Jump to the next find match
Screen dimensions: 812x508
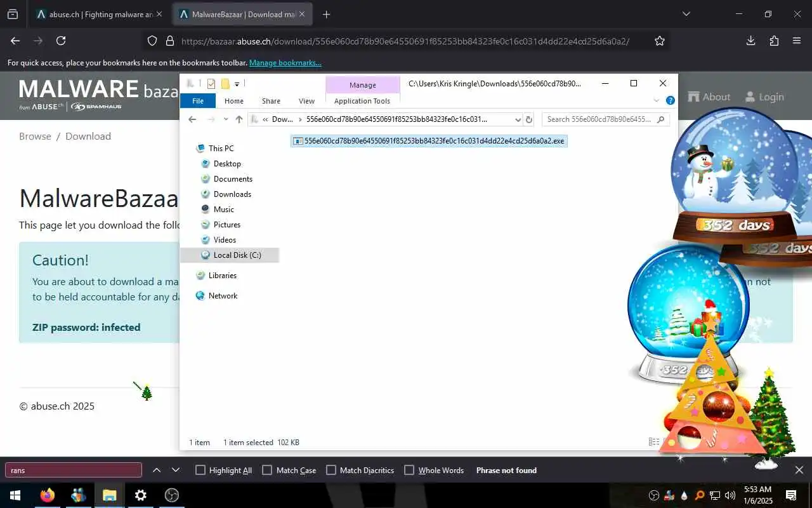pyautogui.click(x=176, y=470)
